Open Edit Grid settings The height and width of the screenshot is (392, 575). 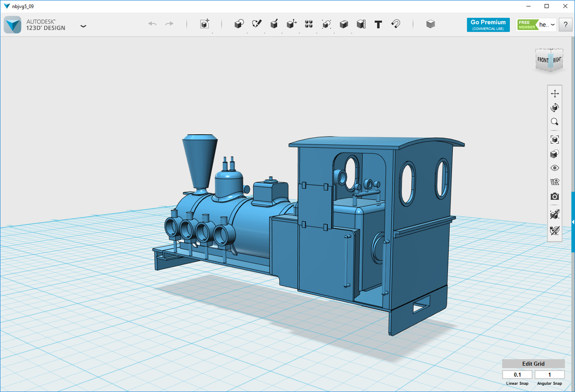coord(533,364)
